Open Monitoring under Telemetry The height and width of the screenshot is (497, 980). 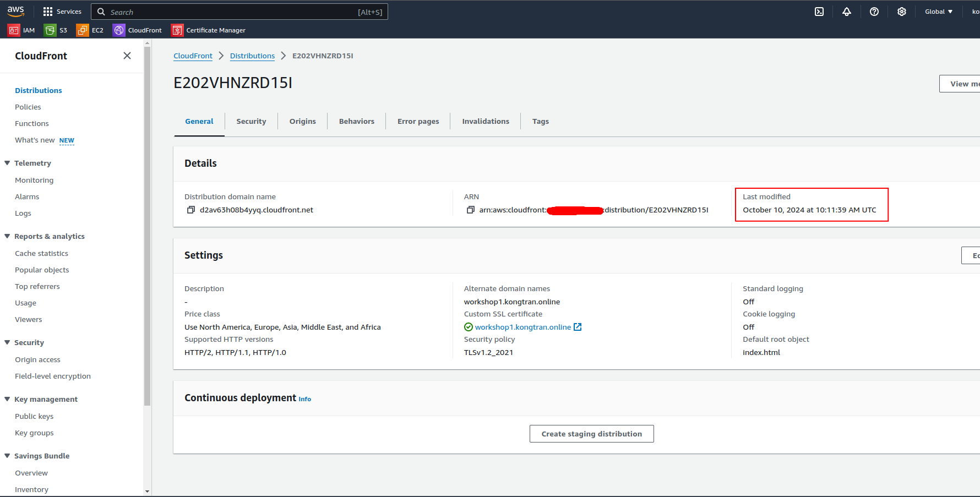tap(34, 180)
